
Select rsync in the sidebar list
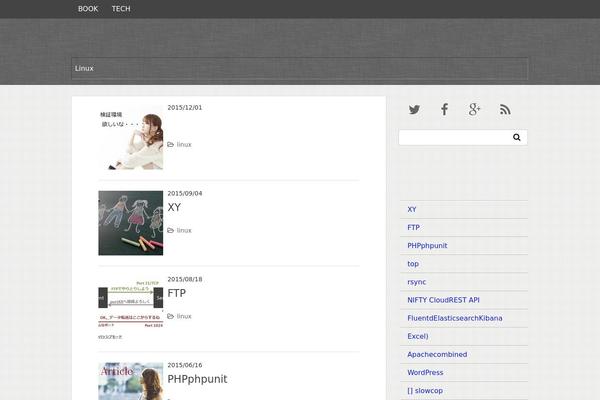coord(417,282)
